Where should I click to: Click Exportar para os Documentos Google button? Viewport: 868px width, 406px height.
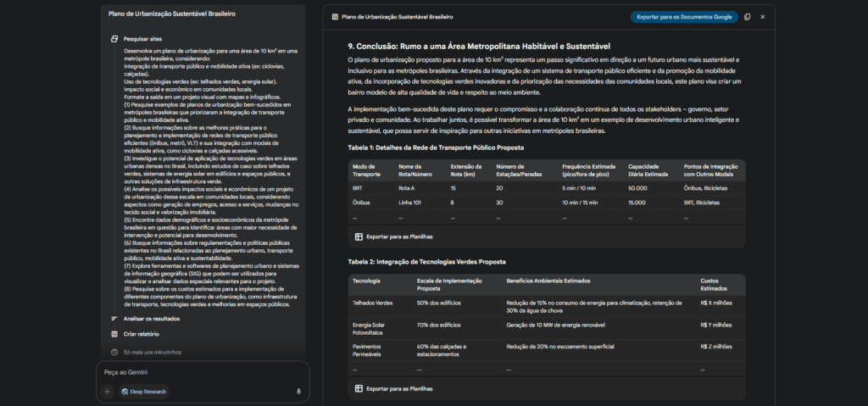pyautogui.click(x=684, y=17)
